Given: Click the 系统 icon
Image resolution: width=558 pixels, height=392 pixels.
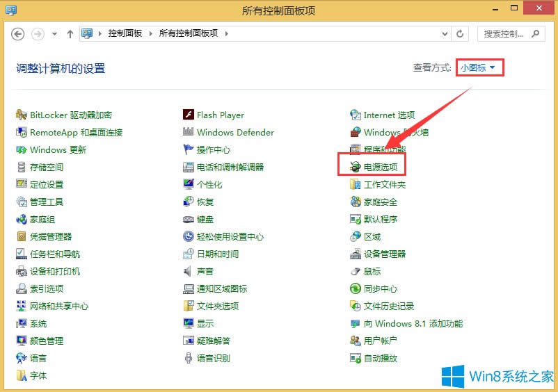Looking at the screenshot, I should (22, 323).
